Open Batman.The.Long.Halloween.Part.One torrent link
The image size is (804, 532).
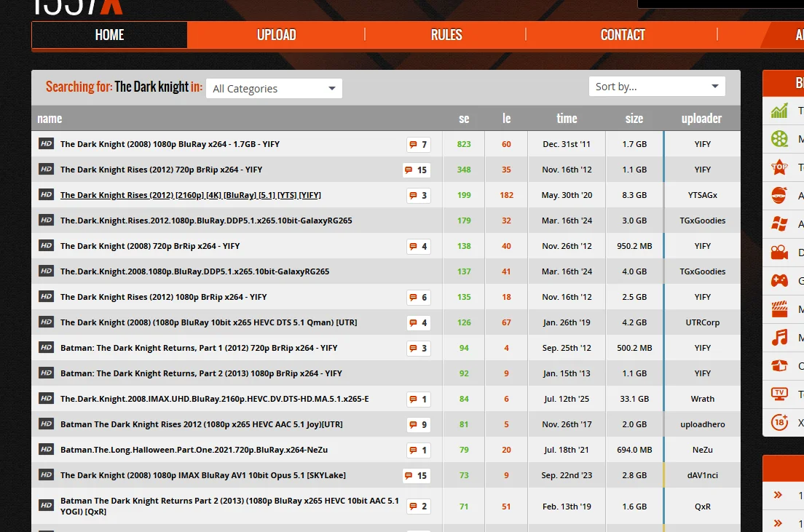[194, 450]
